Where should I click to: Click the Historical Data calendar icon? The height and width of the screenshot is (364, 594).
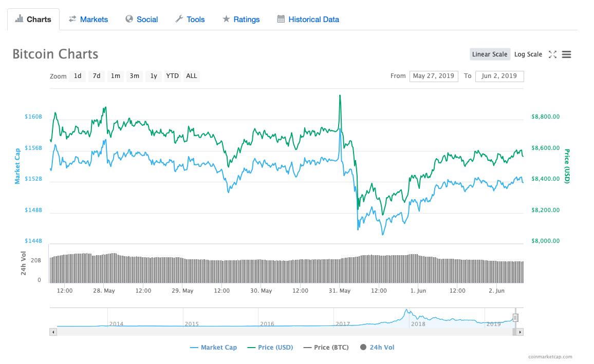pyautogui.click(x=281, y=19)
